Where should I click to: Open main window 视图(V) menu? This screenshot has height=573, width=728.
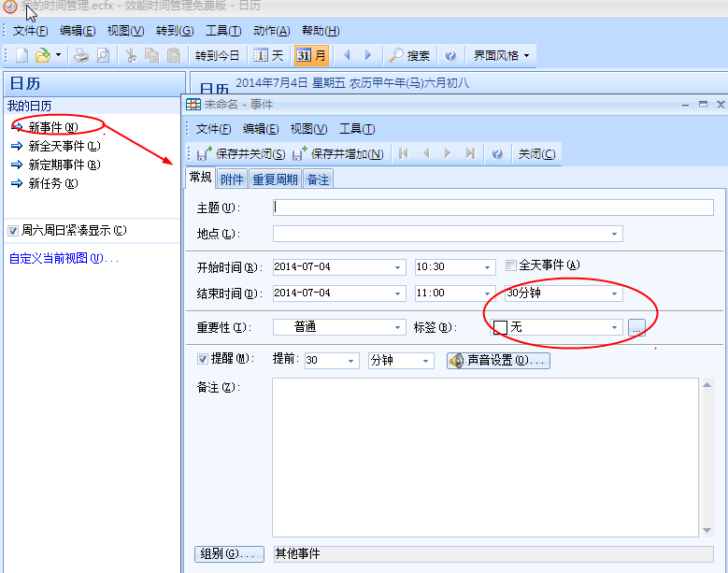point(125,31)
